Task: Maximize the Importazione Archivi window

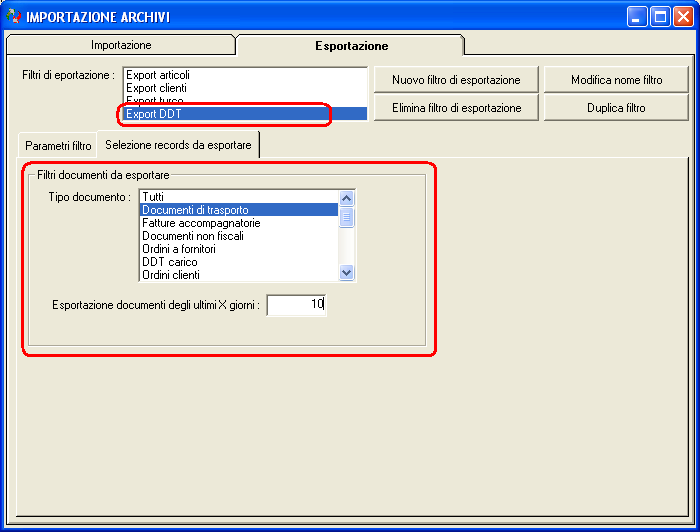Action: click(x=660, y=17)
